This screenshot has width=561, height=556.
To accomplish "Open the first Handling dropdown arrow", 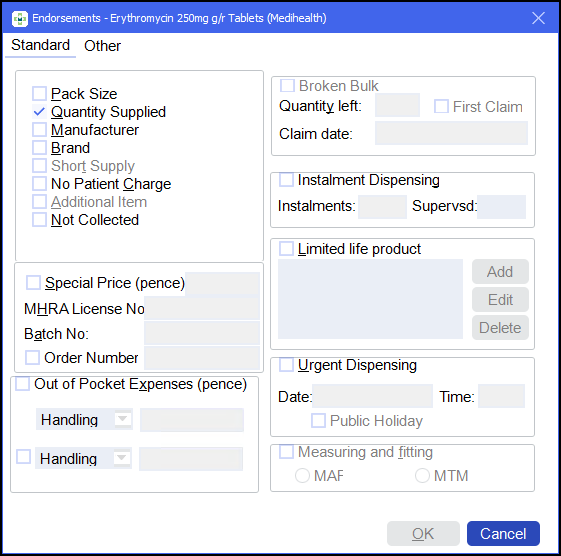I will click(x=123, y=419).
